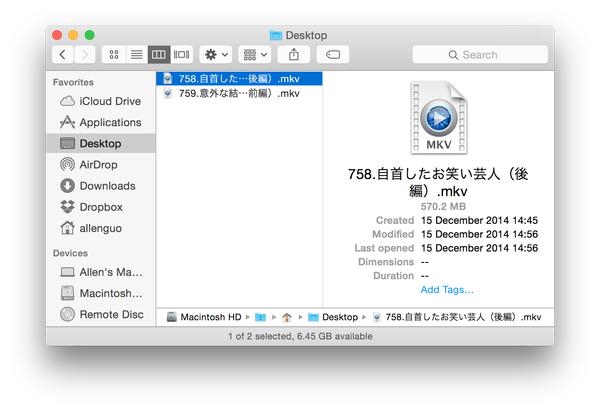Screen dimensions: 600x411
Task: Click the Users folder icon in the path bar
Action: [261, 317]
